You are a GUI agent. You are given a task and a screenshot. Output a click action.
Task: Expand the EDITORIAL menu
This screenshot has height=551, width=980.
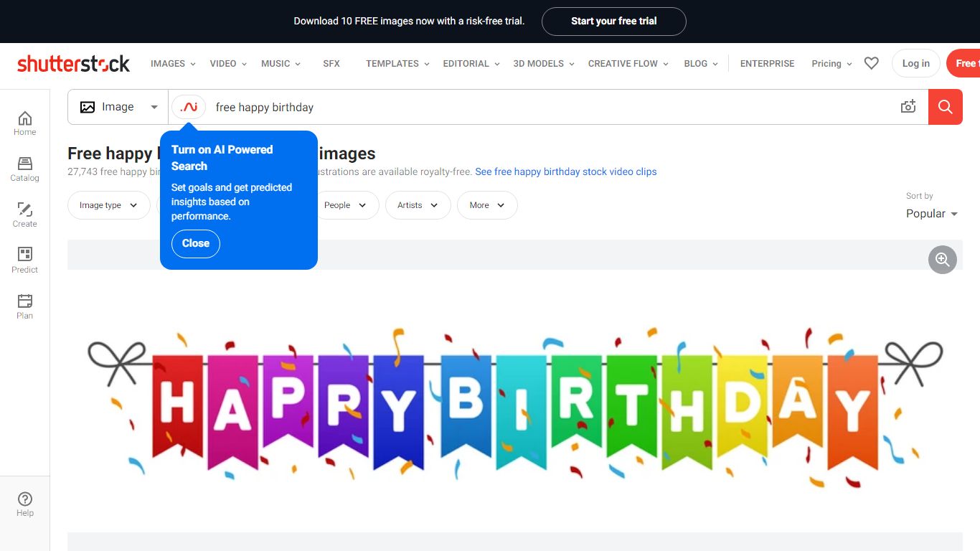coord(471,63)
